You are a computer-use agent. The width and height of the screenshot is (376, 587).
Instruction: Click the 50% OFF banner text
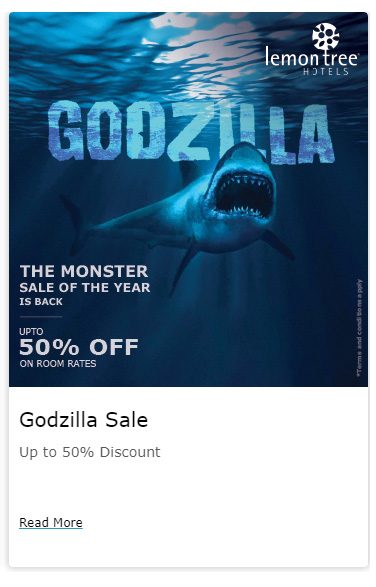[x=79, y=347]
